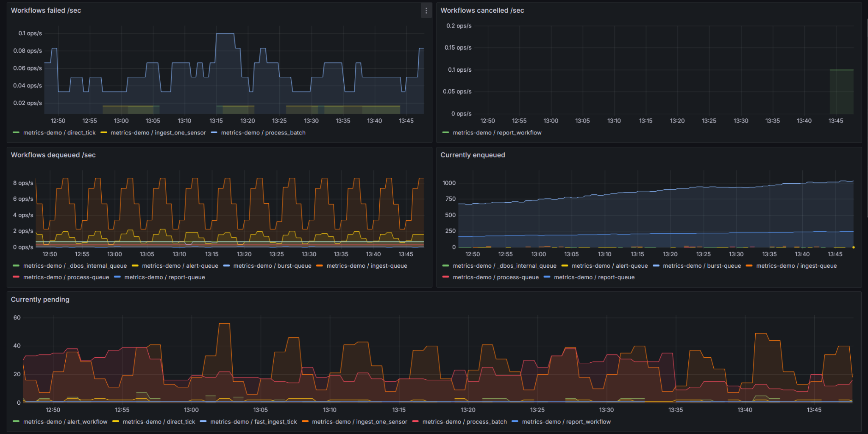Toggle ingest-queue in Workflows dequeued legend
The image size is (868, 434).
tap(367, 266)
